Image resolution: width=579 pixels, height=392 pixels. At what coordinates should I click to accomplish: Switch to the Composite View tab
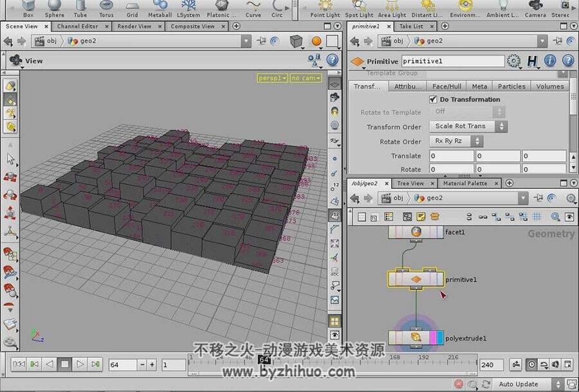tap(192, 26)
